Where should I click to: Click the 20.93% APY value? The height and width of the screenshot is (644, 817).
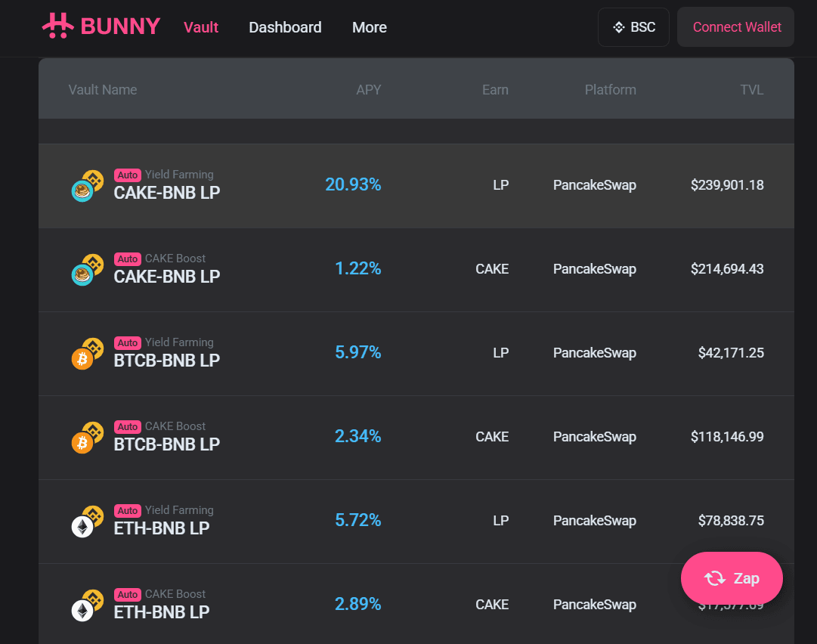click(x=353, y=184)
